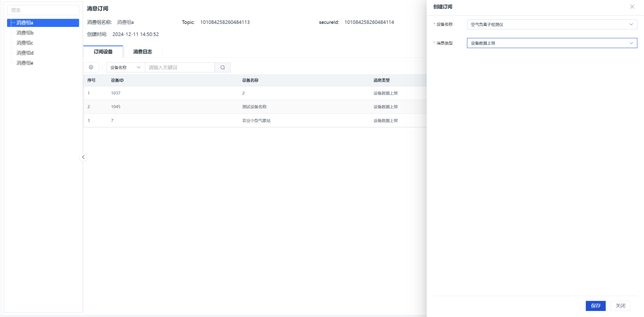
Task: Select the 订阅设备 tab
Action: point(103,51)
